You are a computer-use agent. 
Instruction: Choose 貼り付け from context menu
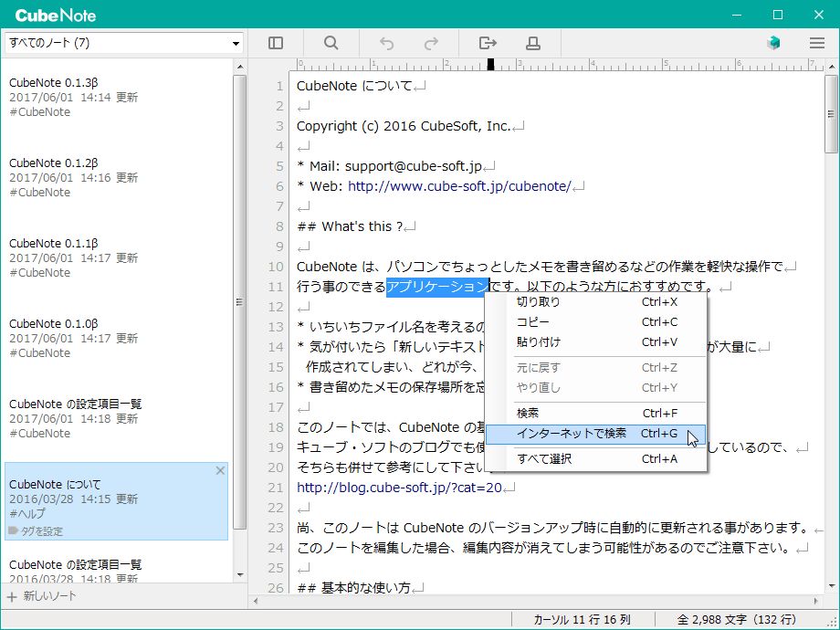(x=596, y=341)
